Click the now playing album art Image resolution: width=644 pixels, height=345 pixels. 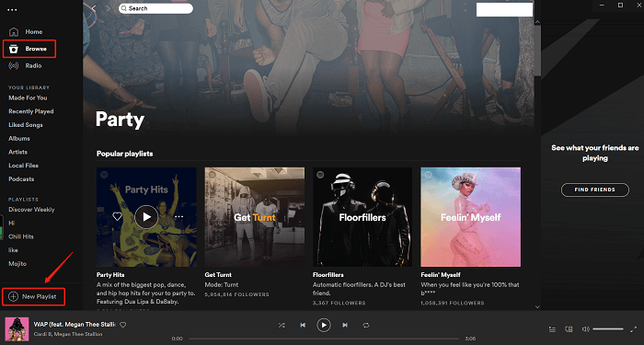click(17, 329)
